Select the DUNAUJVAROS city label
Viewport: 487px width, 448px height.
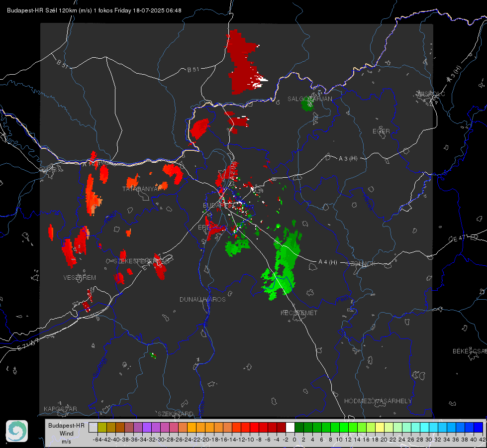(x=202, y=299)
